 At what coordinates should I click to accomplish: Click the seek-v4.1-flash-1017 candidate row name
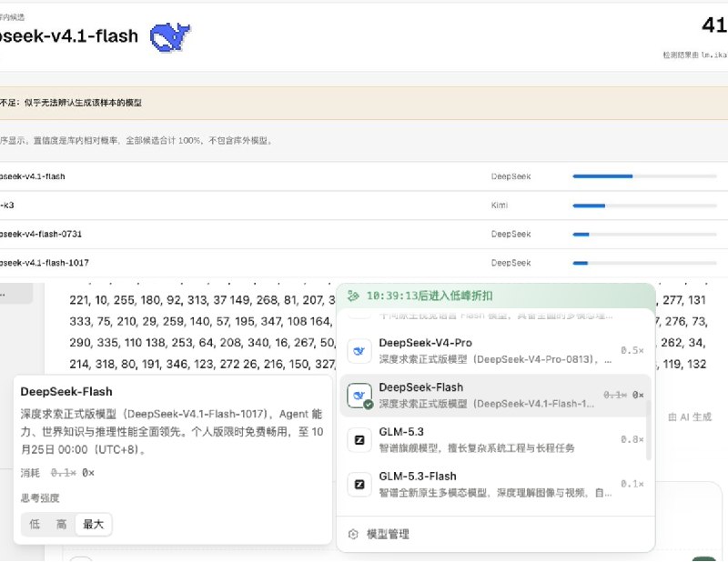click(x=44, y=263)
